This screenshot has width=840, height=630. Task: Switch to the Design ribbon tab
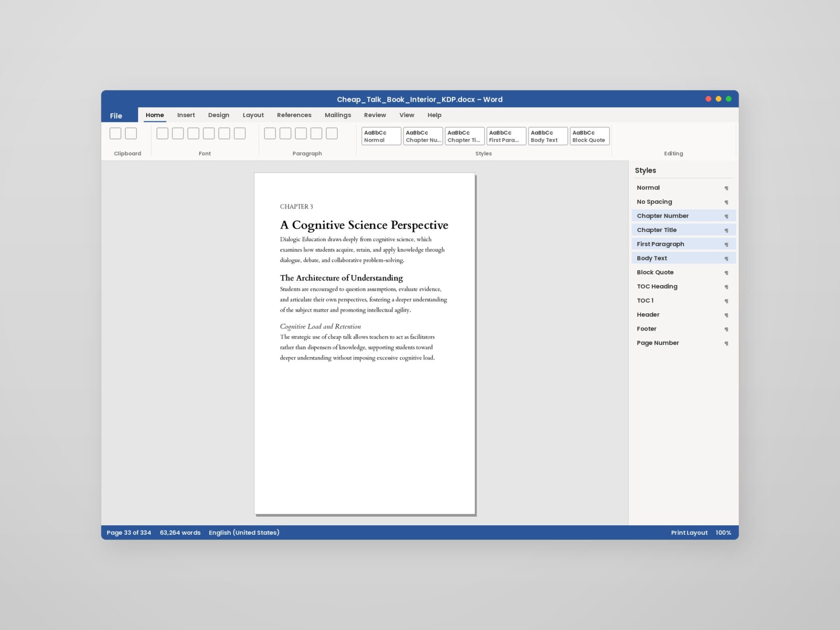coord(219,115)
